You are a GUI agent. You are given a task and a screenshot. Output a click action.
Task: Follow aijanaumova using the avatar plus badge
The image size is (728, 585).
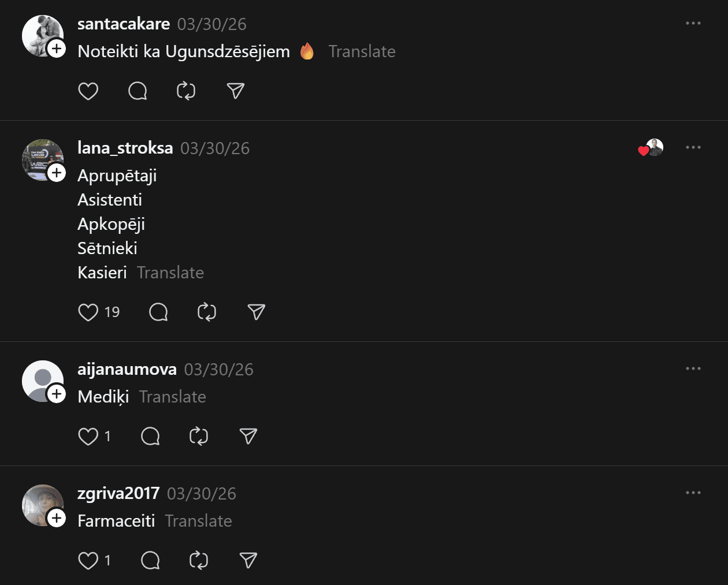[x=57, y=394]
